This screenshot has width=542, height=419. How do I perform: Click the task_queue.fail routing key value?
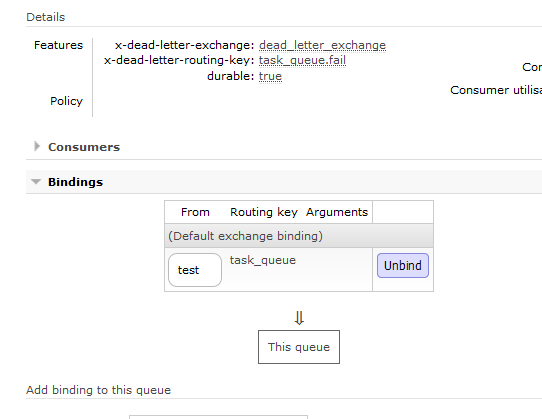coord(302,60)
